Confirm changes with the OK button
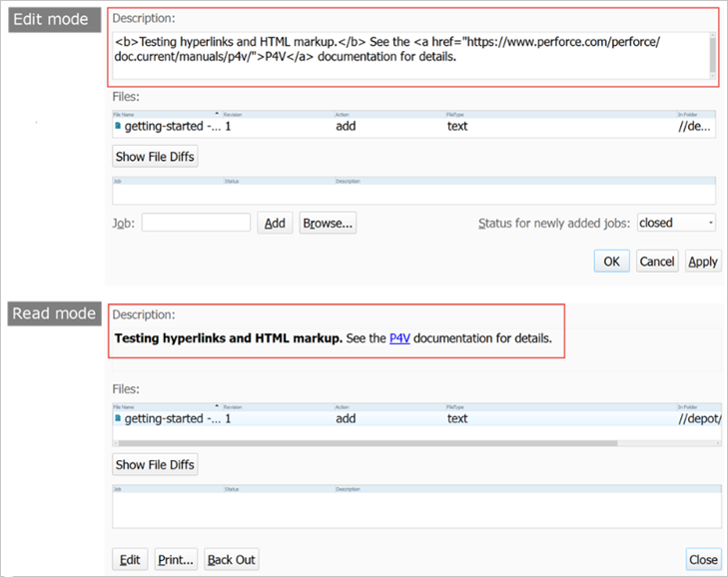728x577 pixels. click(611, 262)
